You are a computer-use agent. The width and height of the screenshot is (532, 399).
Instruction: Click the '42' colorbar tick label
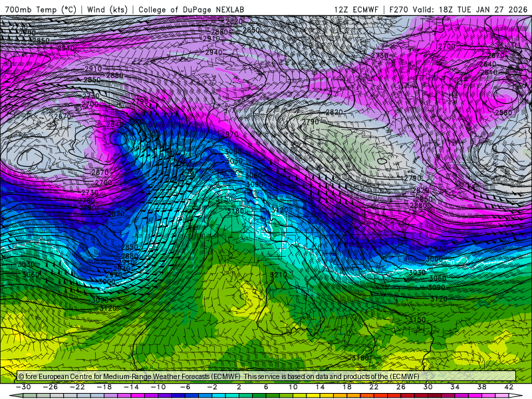(x=509, y=387)
